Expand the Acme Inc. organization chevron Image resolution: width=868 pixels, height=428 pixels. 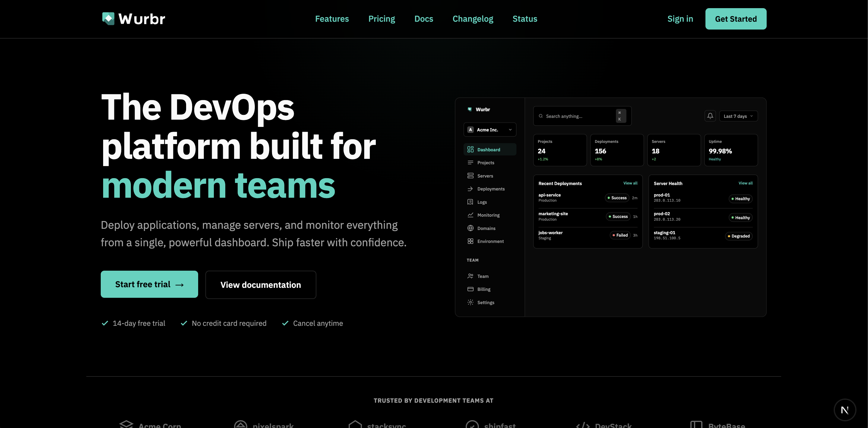[x=510, y=130]
